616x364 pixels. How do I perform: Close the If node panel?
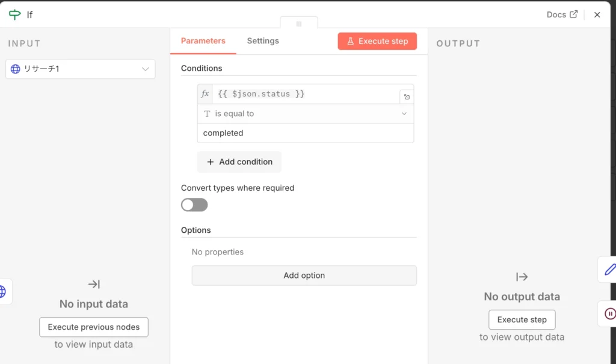click(597, 15)
